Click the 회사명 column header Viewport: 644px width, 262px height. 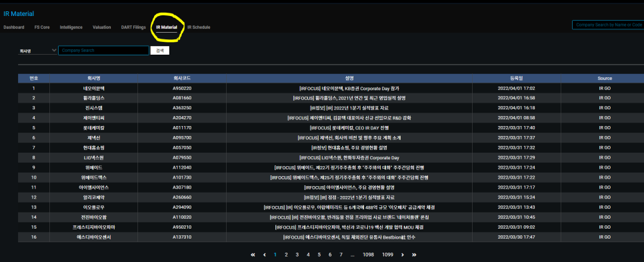93,78
